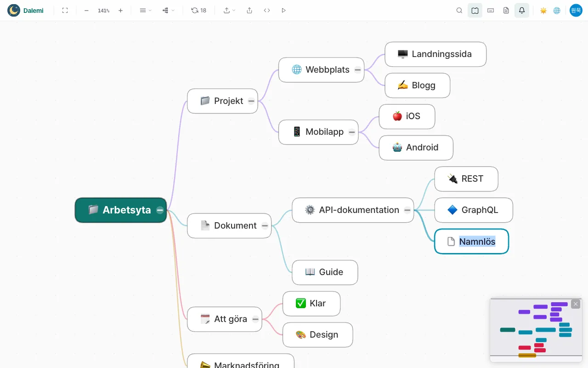
Task: Open user profile avatar
Action: 576,10
